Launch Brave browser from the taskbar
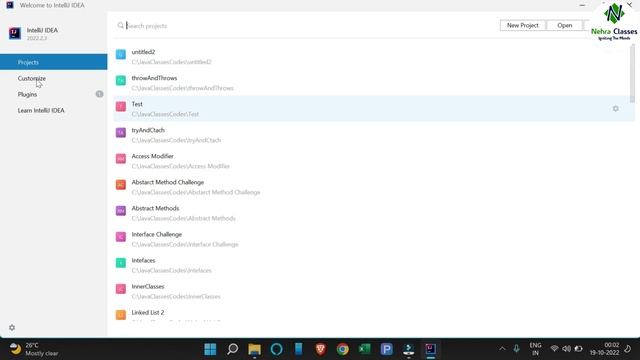640x360 pixels. coord(321,349)
